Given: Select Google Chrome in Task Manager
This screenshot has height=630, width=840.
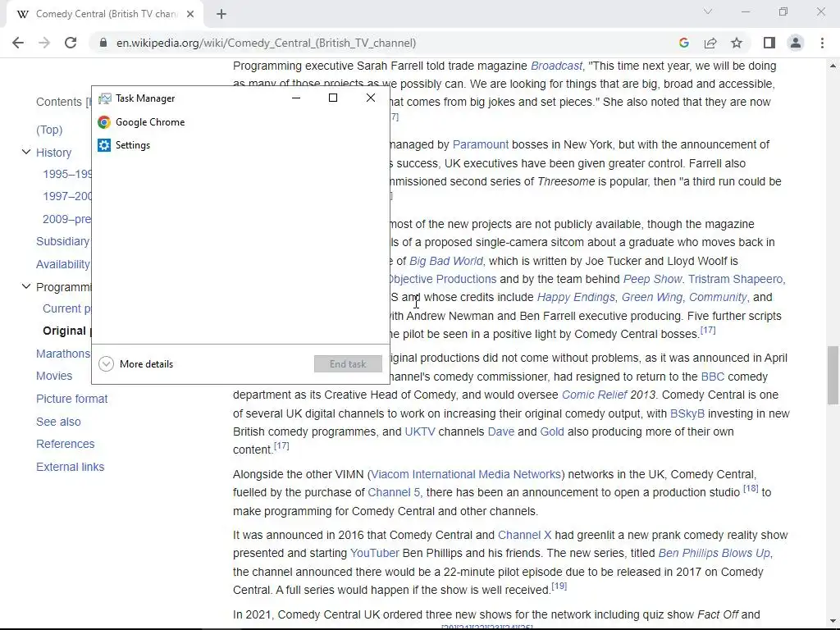Looking at the screenshot, I should coord(240,122).
